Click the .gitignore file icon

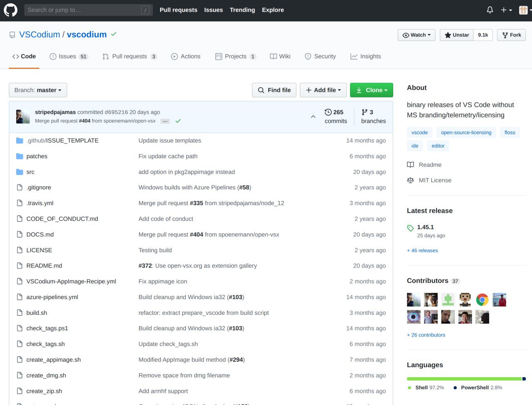[x=20, y=187]
